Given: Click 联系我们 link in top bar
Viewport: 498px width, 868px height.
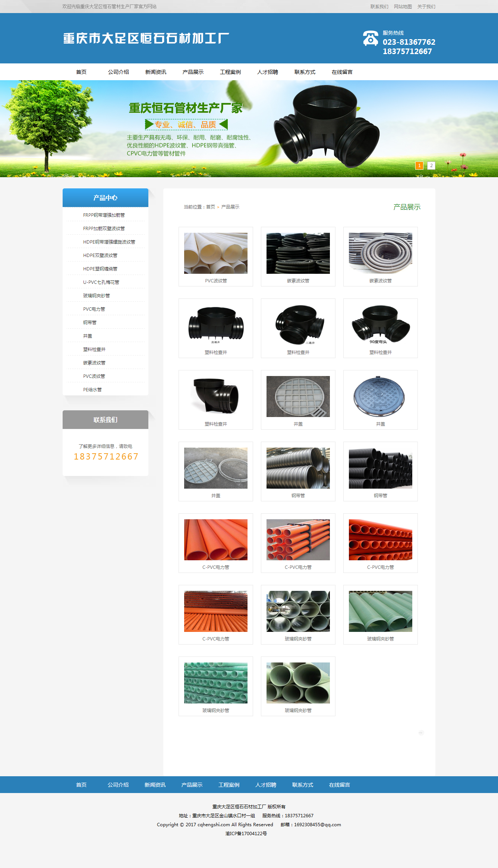Looking at the screenshot, I should [379, 7].
